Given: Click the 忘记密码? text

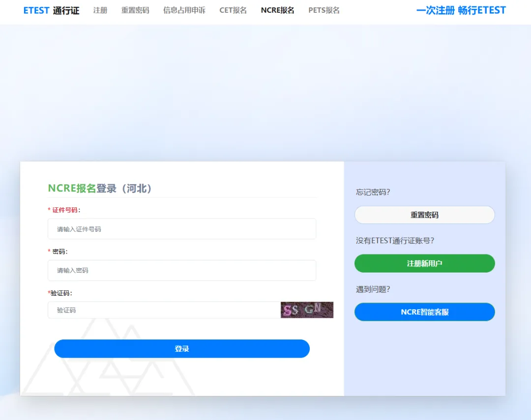Looking at the screenshot, I should point(373,192).
